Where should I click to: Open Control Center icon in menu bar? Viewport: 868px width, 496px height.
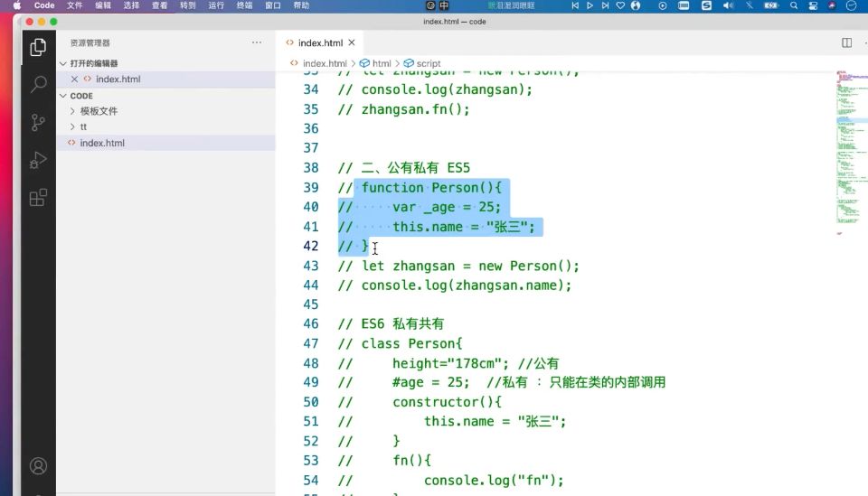tap(813, 5)
